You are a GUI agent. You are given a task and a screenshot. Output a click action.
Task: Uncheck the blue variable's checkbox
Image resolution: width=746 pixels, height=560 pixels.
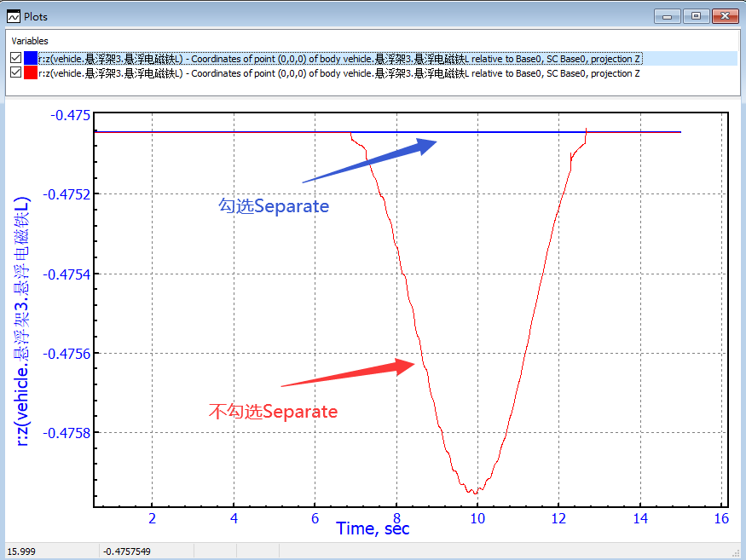tap(15, 58)
